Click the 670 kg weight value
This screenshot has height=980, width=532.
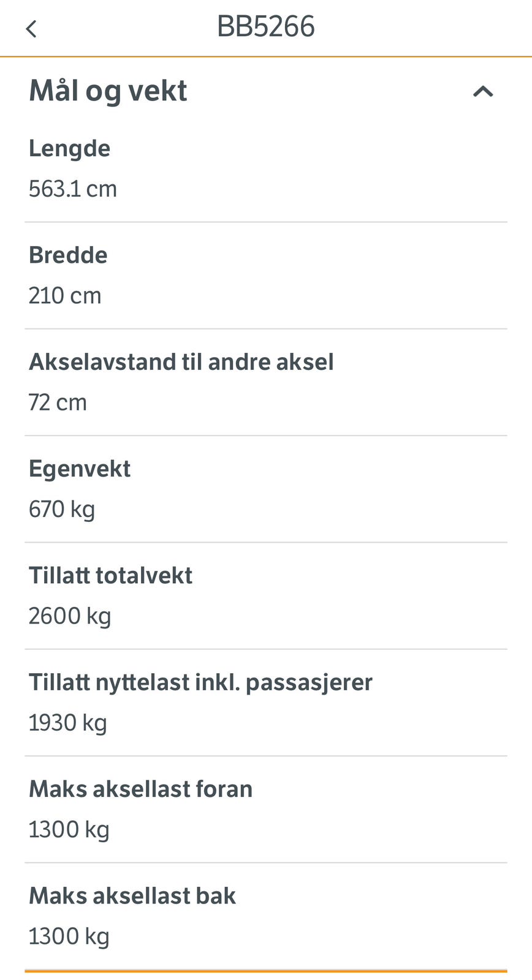point(62,509)
